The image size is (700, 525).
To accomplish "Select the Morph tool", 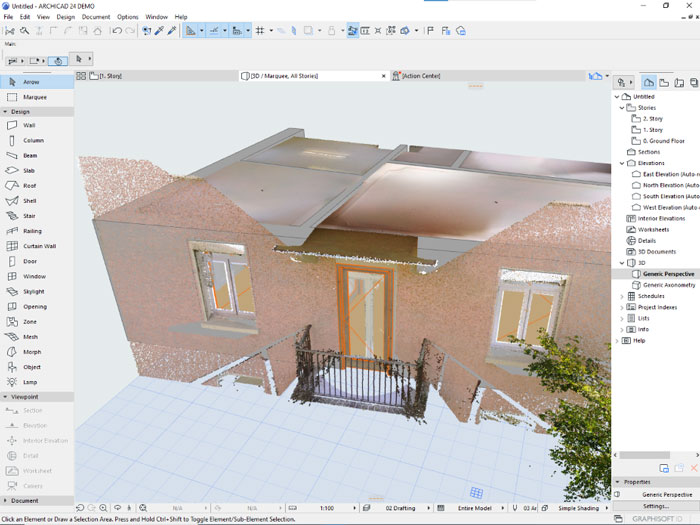I will tap(37, 352).
